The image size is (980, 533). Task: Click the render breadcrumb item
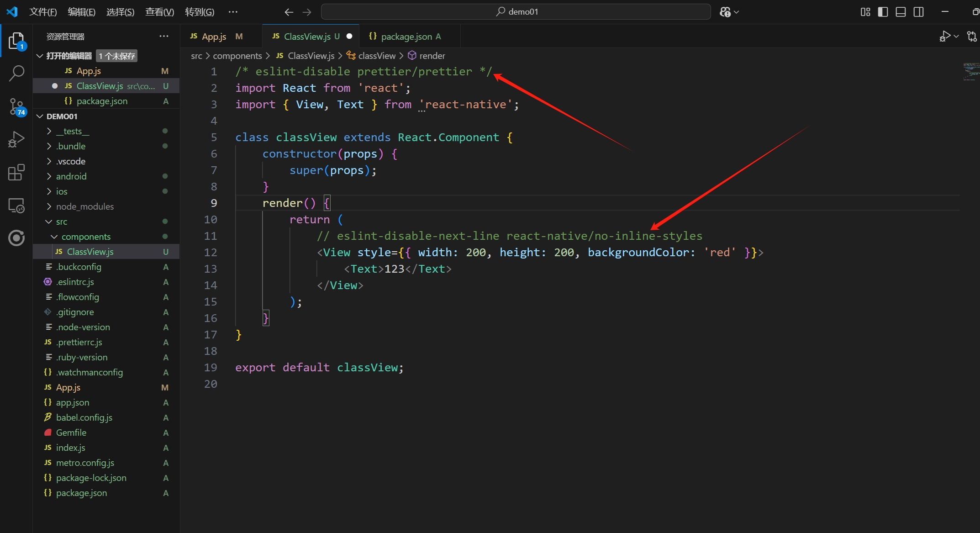pos(427,56)
